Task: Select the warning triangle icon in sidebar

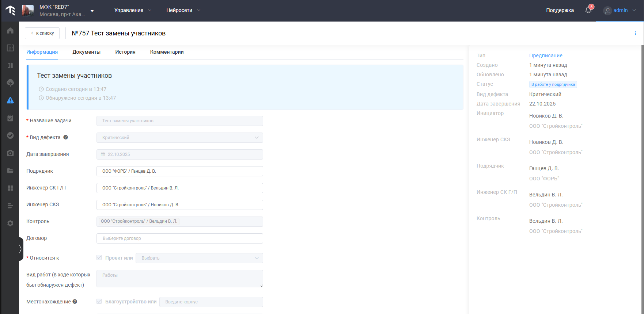Action: (10, 100)
